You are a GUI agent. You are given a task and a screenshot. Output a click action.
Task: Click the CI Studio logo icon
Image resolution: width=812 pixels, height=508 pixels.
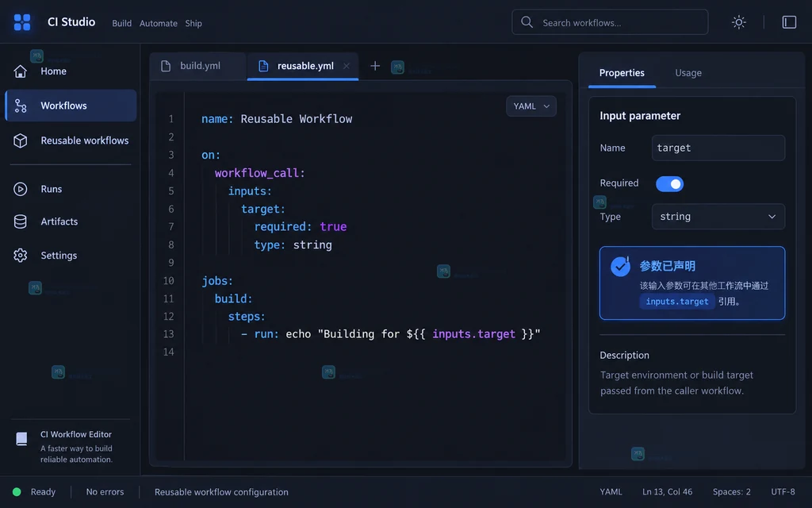(21, 22)
